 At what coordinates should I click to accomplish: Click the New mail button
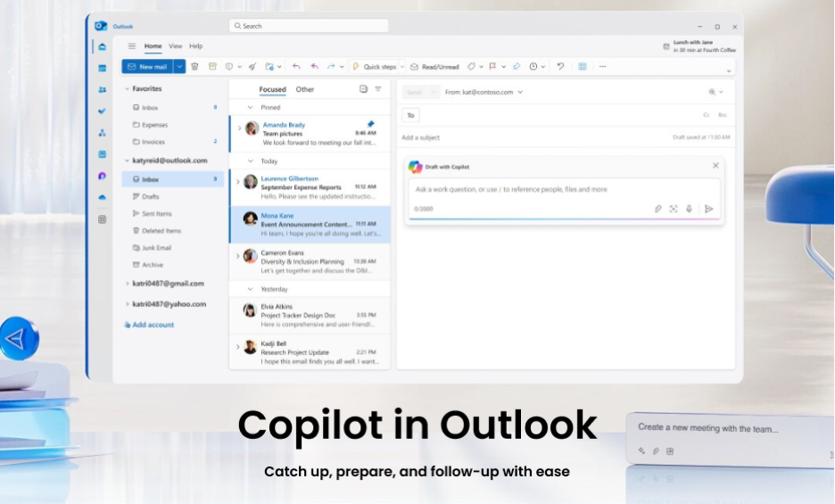(x=147, y=67)
